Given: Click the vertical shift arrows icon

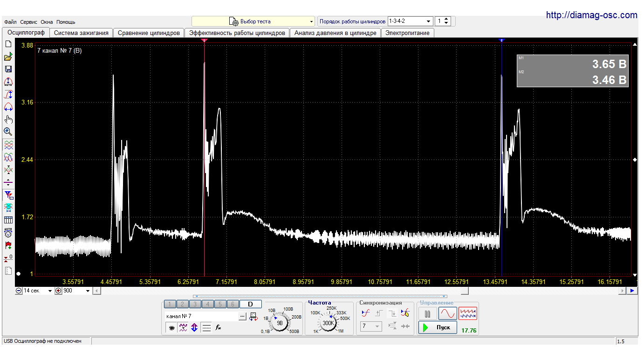Looking at the screenshot, I should pyautogui.click(x=194, y=328).
